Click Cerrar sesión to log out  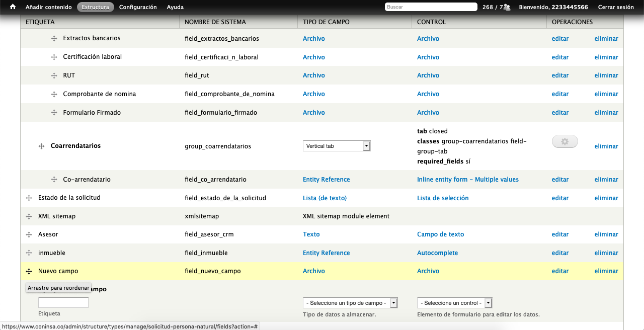(615, 7)
